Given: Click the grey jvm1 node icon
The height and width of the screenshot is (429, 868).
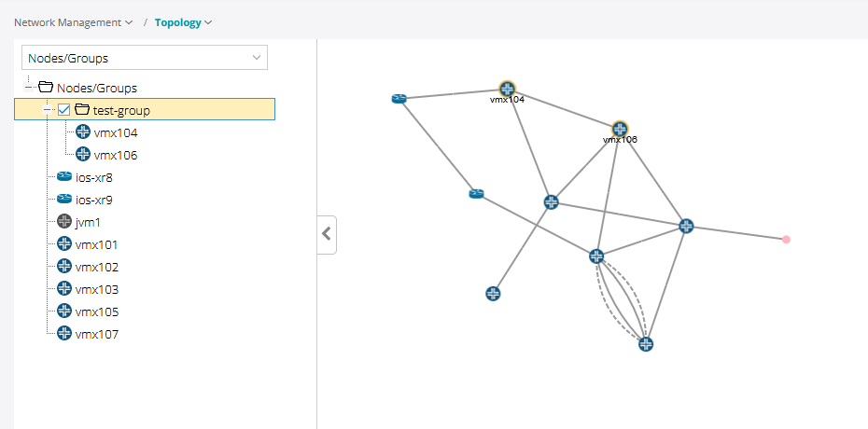Looking at the screenshot, I should pos(64,222).
